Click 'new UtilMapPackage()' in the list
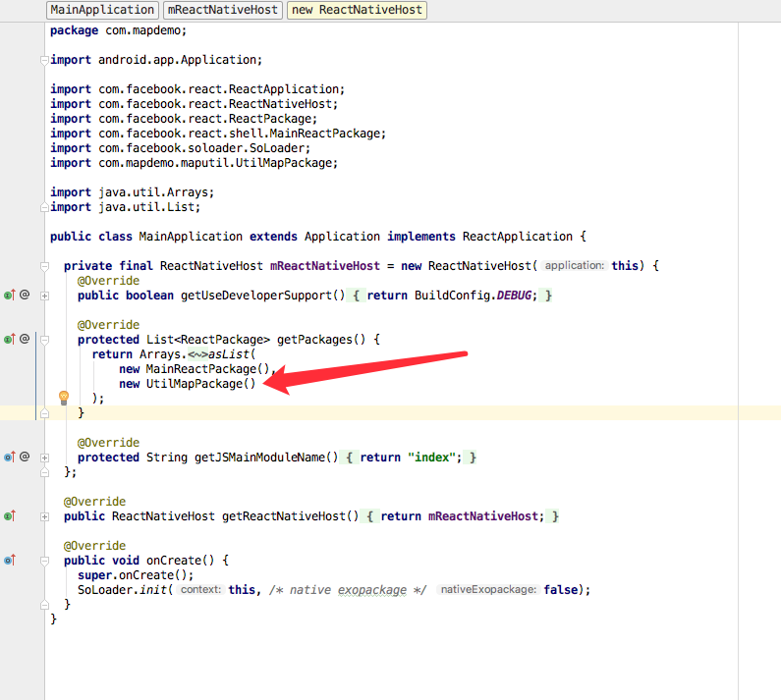The image size is (781, 700). tap(187, 384)
